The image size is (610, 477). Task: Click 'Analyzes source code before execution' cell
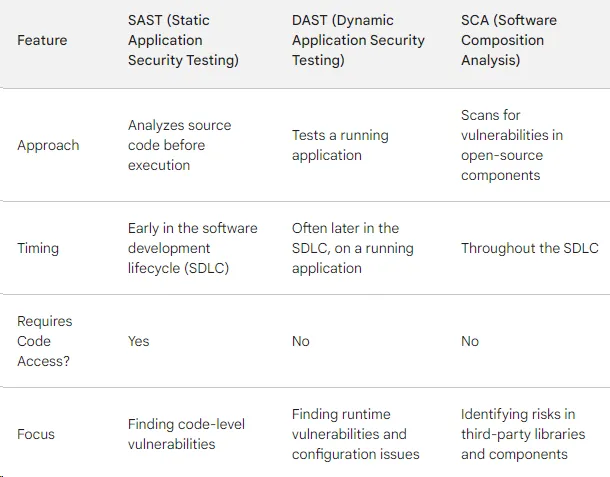(x=179, y=145)
